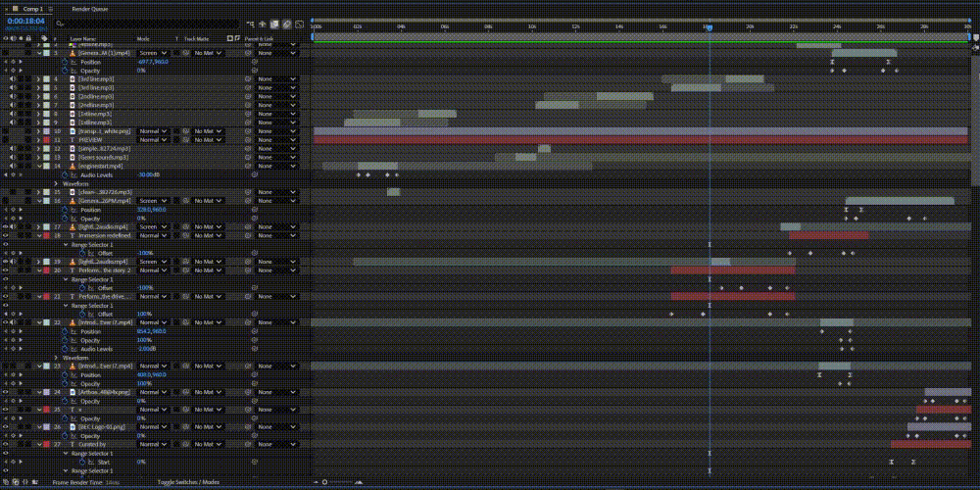The height and width of the screenshot is (490, 980).
Task: Mute audio of 3rd line.mp3 layer 4
Action: [14, 78]
